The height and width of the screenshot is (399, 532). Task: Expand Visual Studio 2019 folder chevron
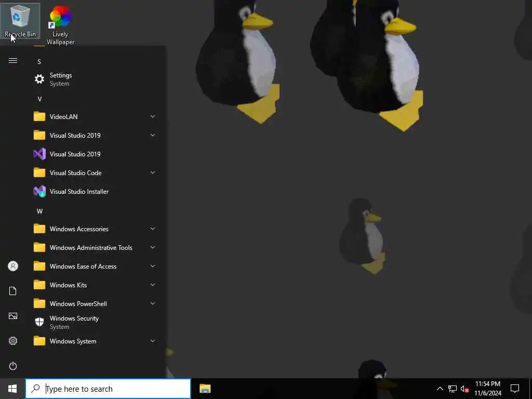[x=153, y=135]
